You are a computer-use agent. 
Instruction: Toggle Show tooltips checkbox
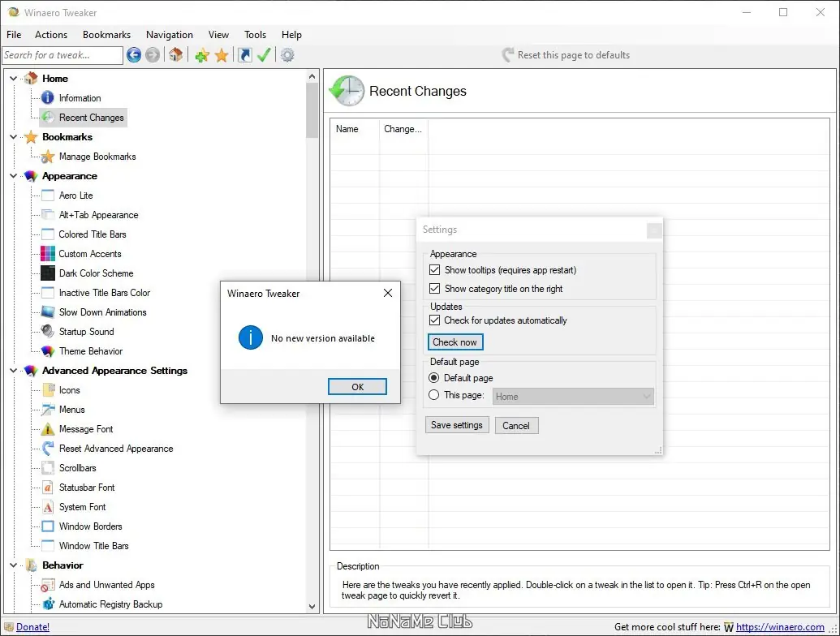434,270
